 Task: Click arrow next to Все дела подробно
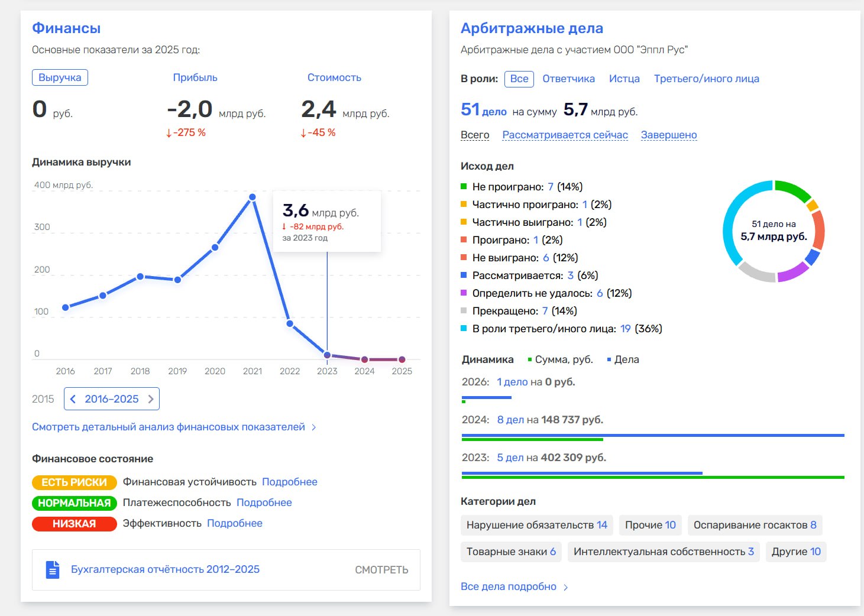pyautogui.click(x=566, y=587)
